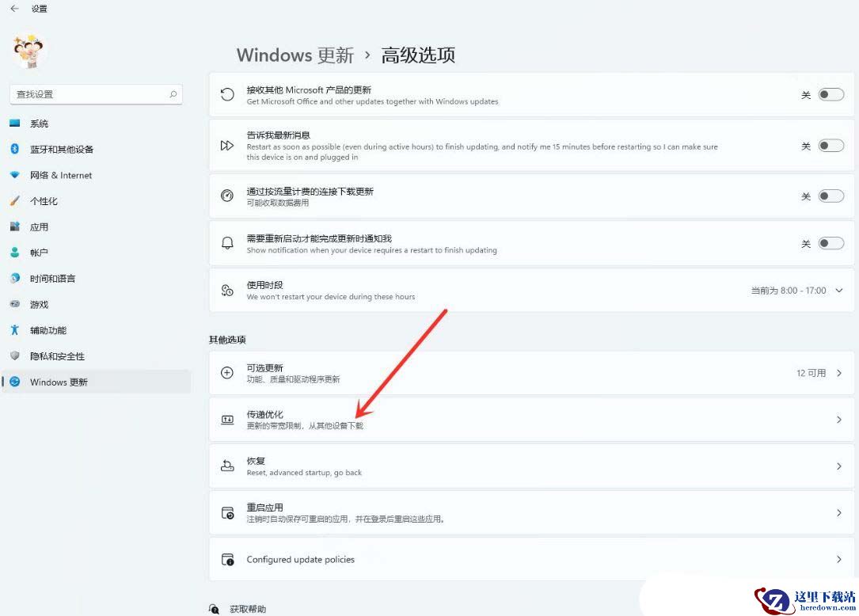Image resolution: width=859 pixels, height=616 pixels.
Task: Click the 其他选项 section heading
Action: (226, 339)
